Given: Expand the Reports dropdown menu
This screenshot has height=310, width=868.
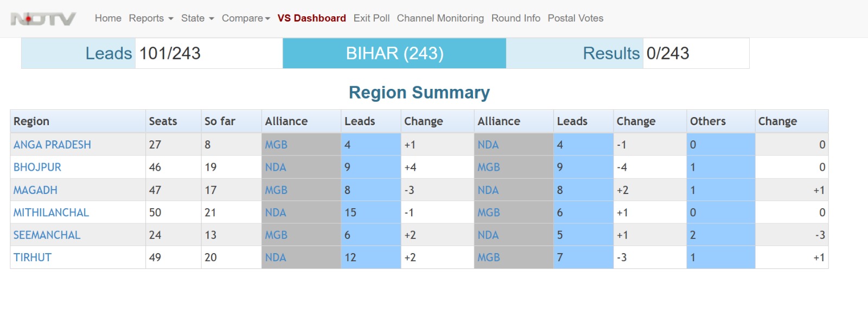Looking at the screenshot, I should coord(151,18).
